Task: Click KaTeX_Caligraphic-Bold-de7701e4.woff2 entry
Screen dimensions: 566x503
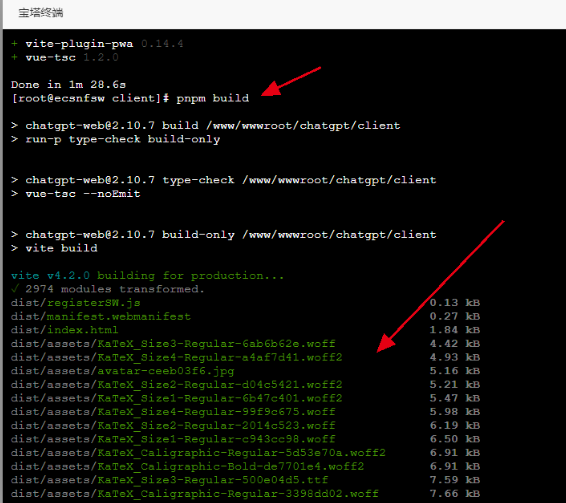Action: [188, 466]
